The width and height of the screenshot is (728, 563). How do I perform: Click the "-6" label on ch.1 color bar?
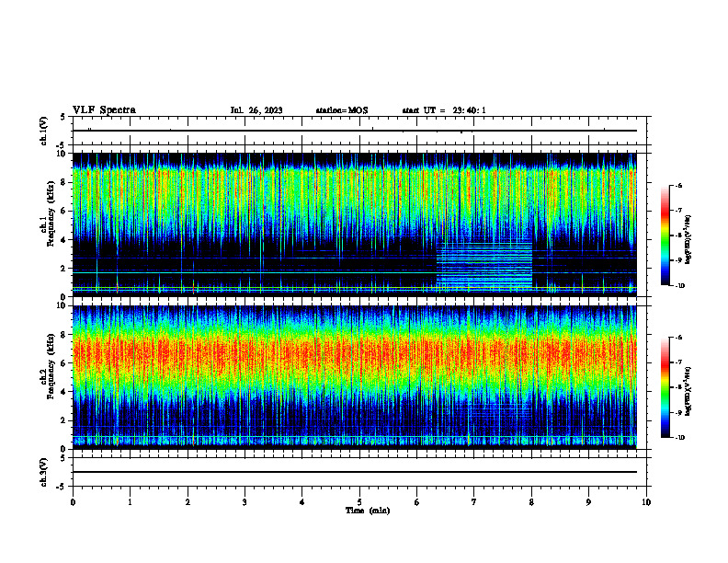[677, 186]
